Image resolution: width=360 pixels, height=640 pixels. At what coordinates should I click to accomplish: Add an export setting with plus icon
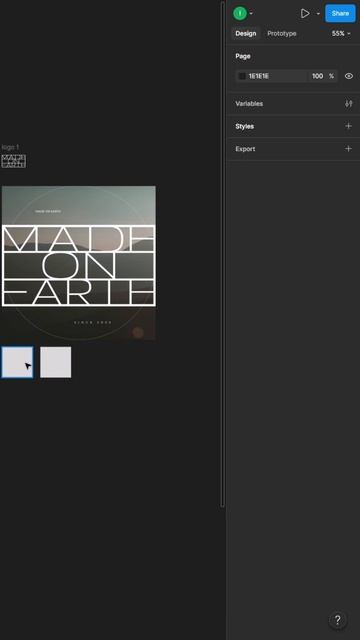point(349,149)
